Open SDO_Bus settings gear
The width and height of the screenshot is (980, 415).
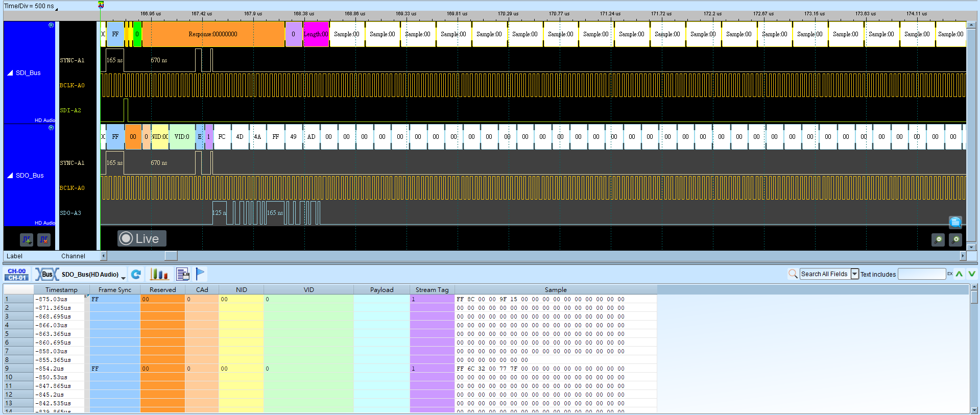(51, 128)
